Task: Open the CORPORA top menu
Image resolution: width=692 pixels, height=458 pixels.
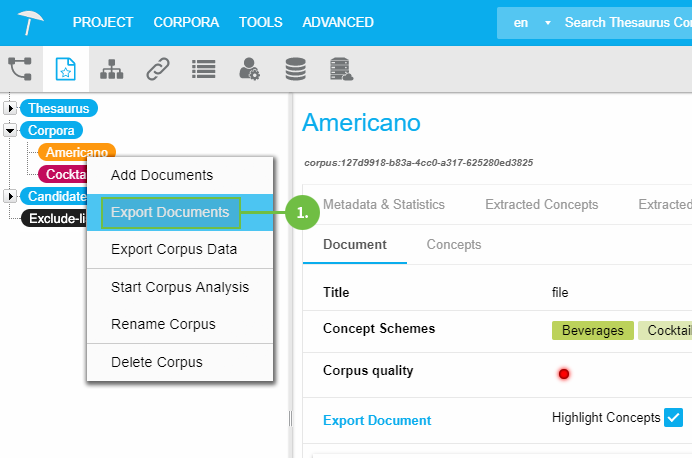Action: 186,22
